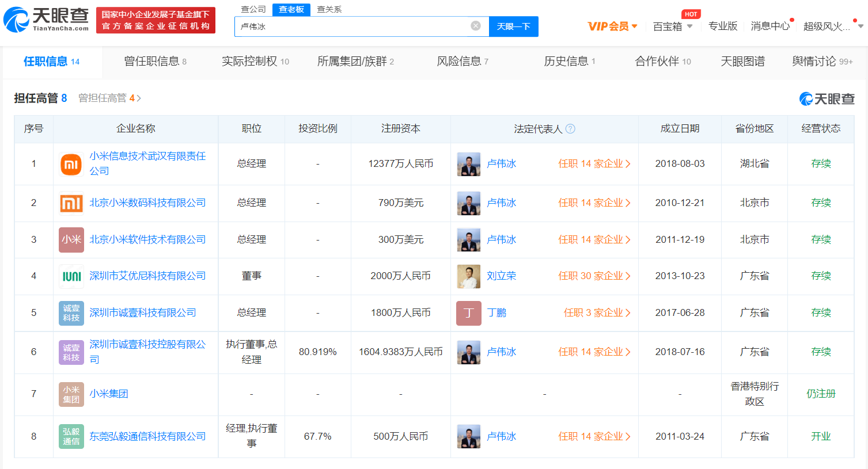Expand the 超级风火 user account menu
This screenshot has width=868, height=469.
click(x=833, y=26)
